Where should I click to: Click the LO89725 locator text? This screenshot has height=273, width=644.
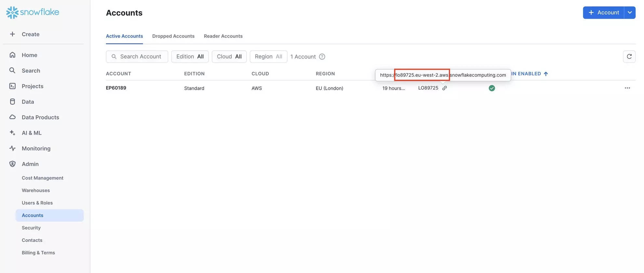428,88
